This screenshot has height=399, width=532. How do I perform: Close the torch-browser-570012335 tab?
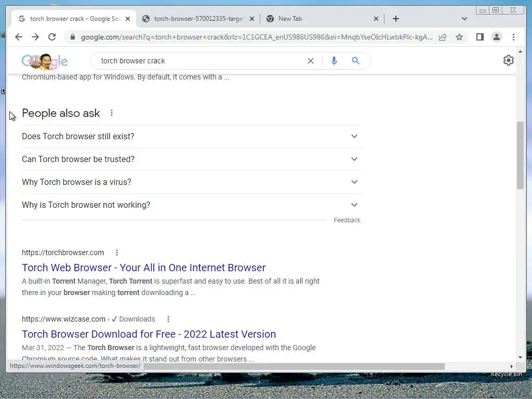252,19
